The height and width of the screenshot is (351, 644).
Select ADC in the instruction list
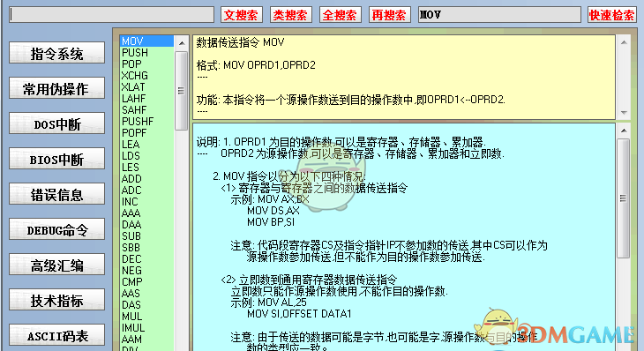(x=146, y=190)
